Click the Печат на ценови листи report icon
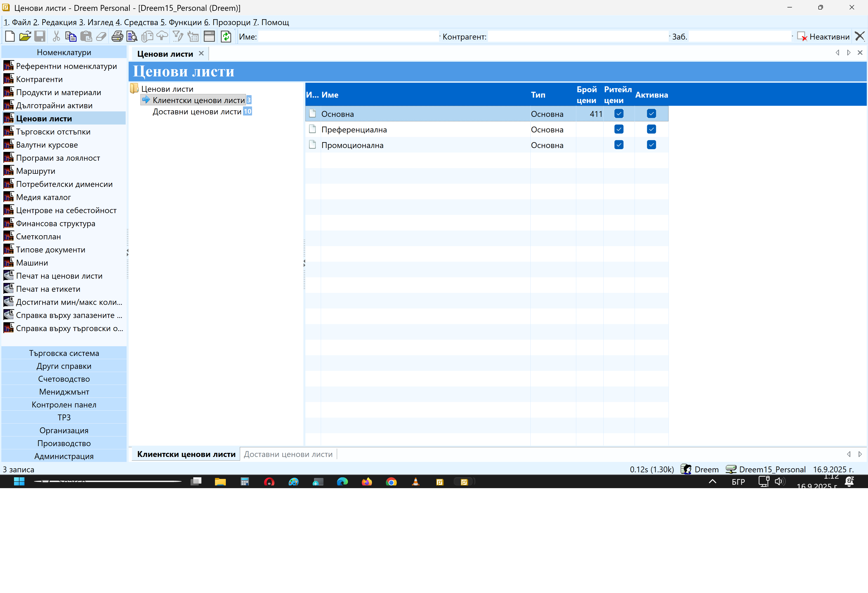 coord(9,275)
